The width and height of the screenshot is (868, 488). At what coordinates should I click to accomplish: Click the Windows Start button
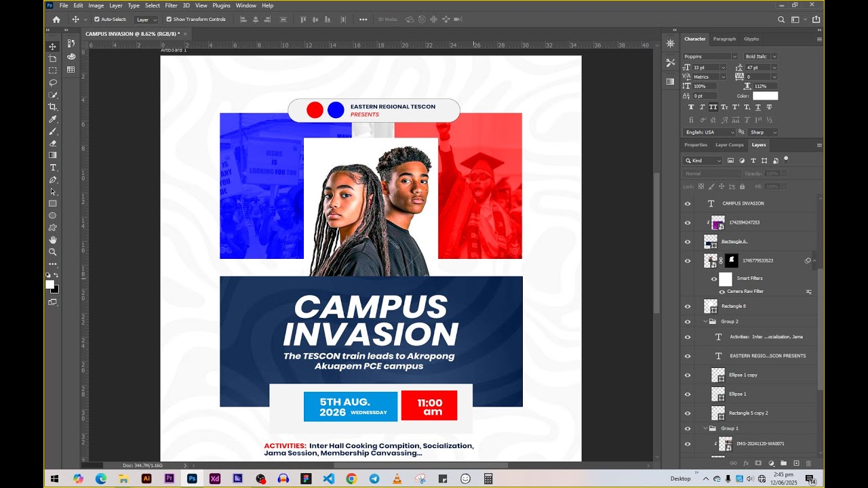pos(55,479)
